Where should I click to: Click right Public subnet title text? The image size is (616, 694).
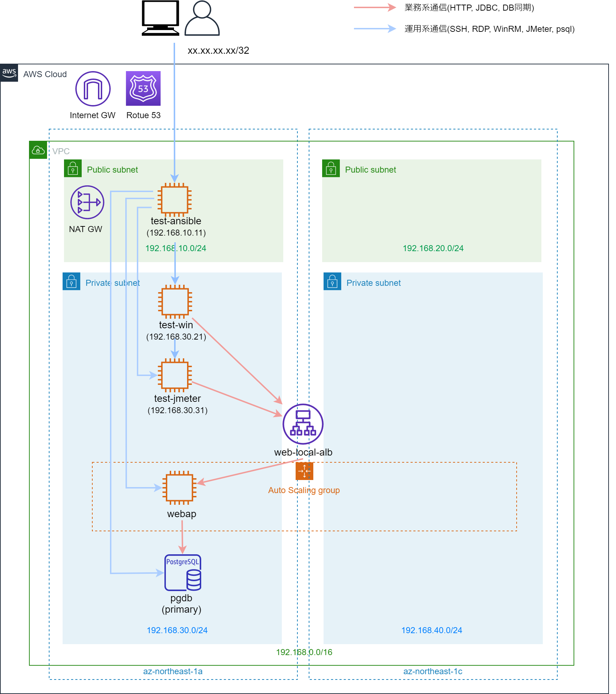coord(371,170)
